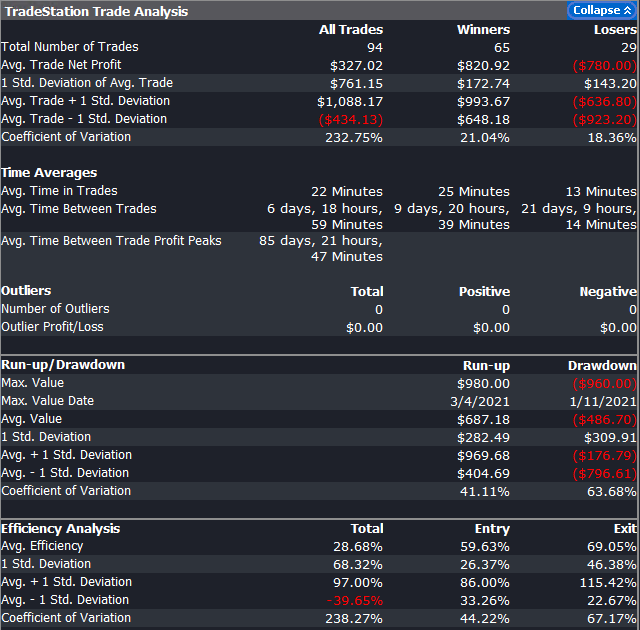Screen dimensions: 640x630
Task: Select the 85 days, 21 hours value
Action: [x=321, y=248]
